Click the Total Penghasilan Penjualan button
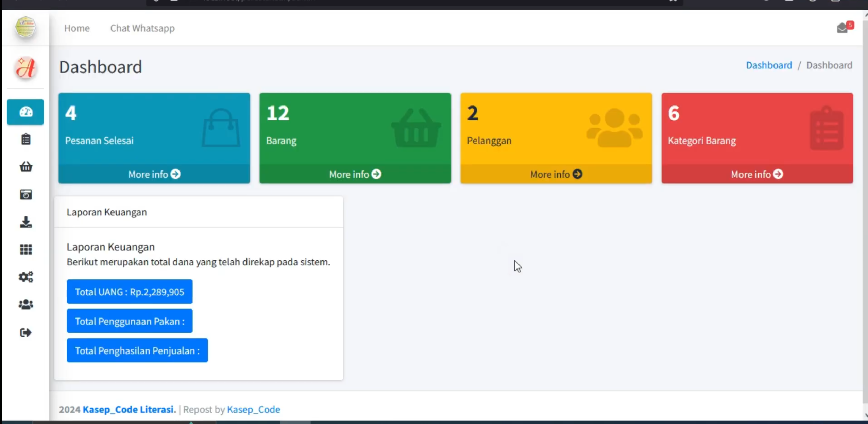 137,350
